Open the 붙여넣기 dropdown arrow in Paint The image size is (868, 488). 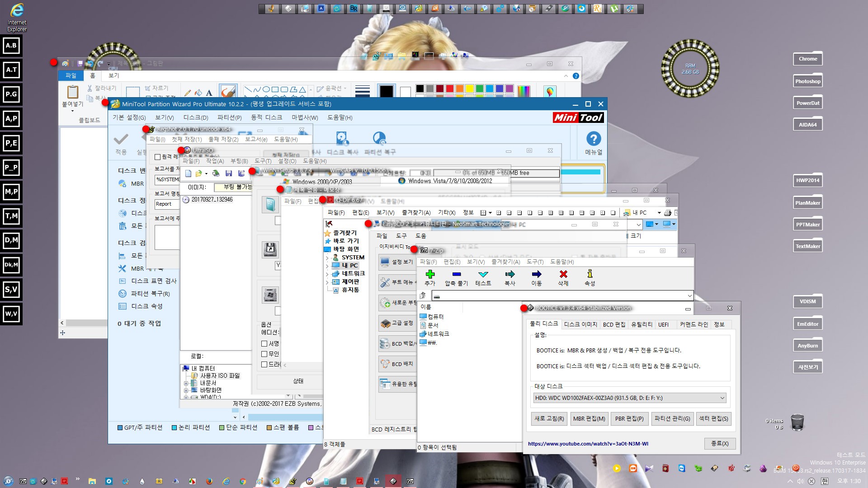[72, 111]
